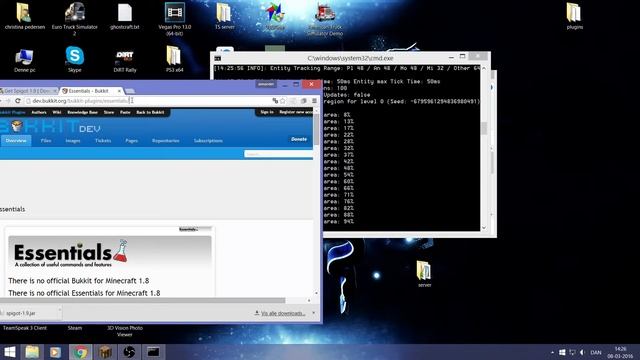Open OBS icon in the taskbar
The height and width of the screenshot is (360, 640).
click(129, 352)
